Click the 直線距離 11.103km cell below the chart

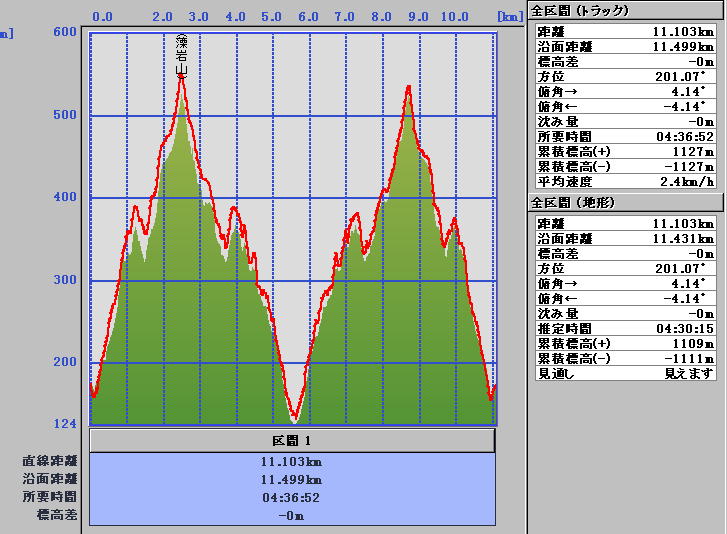291,462
